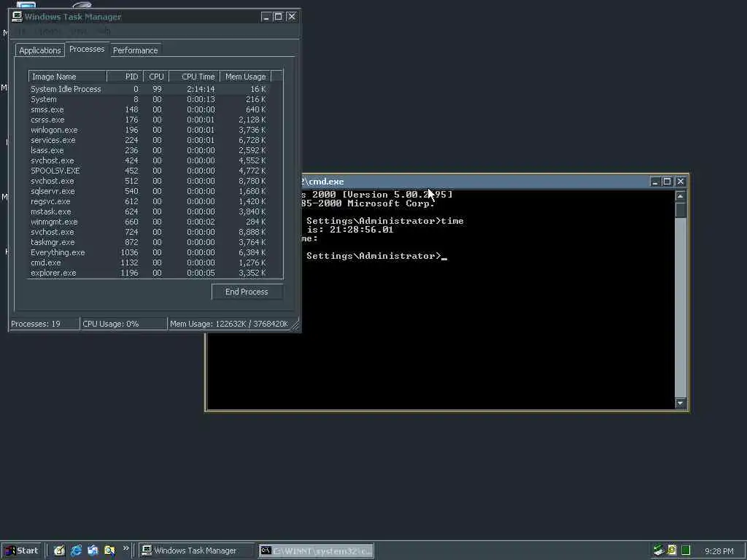Open the Options menu in Task Manager
747x560 pixels.
tap(50, 31)
